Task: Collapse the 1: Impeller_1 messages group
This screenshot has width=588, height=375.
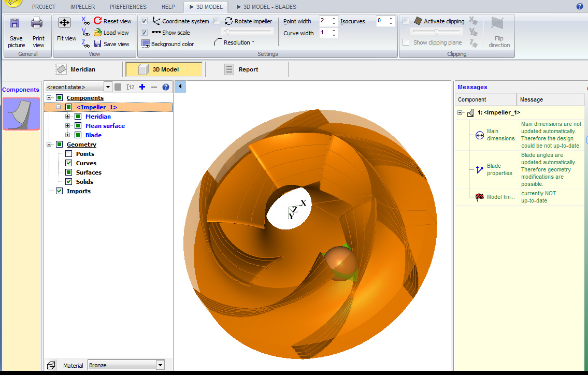Action: click(x=460, y=112)
